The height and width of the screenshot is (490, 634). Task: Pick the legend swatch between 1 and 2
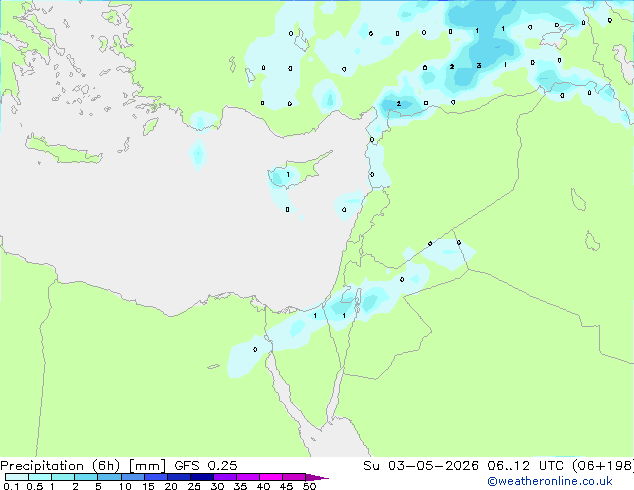tap(63, 477)
